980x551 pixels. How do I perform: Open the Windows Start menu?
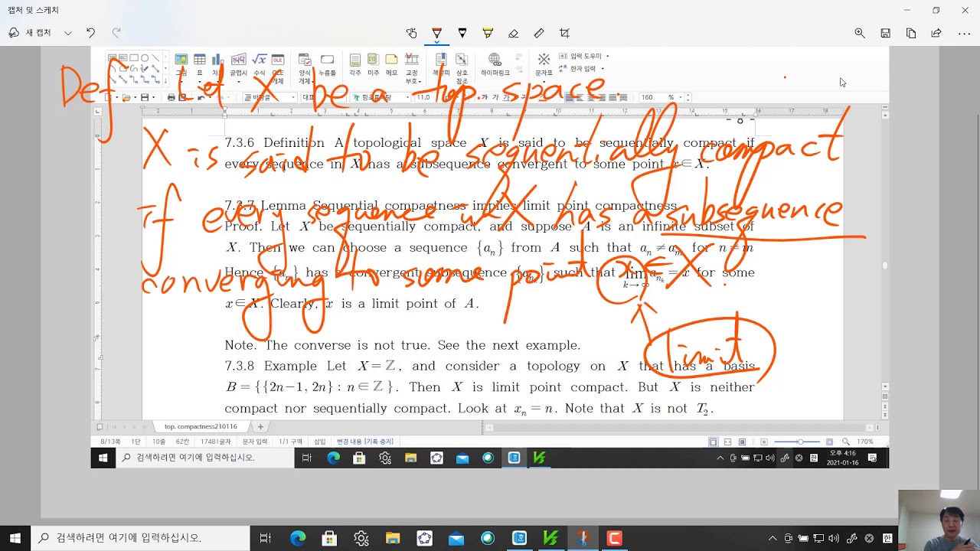click(x=15, y=538)
